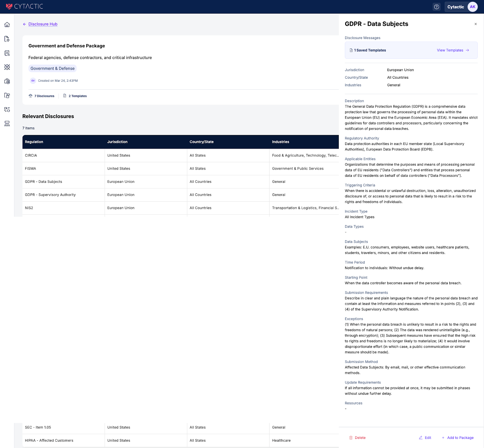Select GDPR - Data Subjects row
484x448 pixels.
pyautogui.click(x=181, y=182)
